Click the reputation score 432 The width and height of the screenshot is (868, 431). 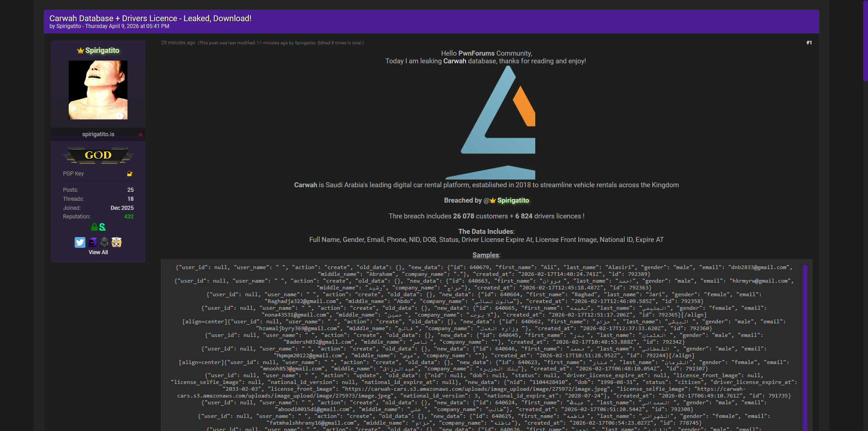[129, 217]
